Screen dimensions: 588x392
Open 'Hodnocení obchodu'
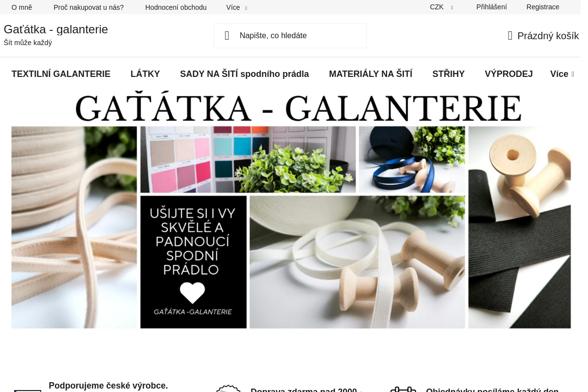176,7
